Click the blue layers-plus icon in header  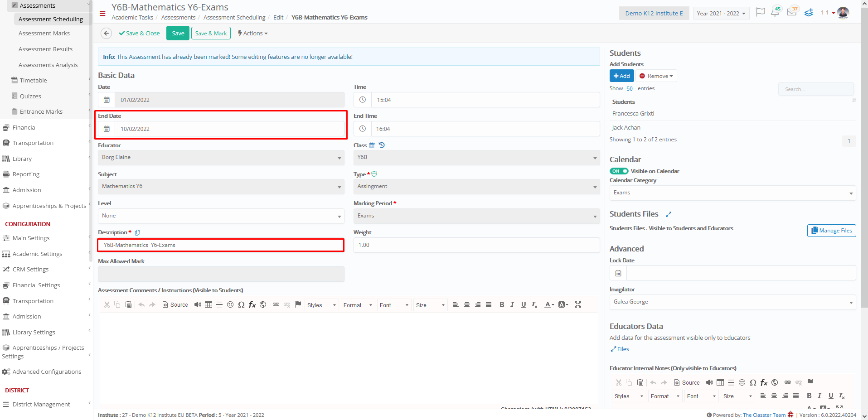pyautogui.click(x=809, y=13)
